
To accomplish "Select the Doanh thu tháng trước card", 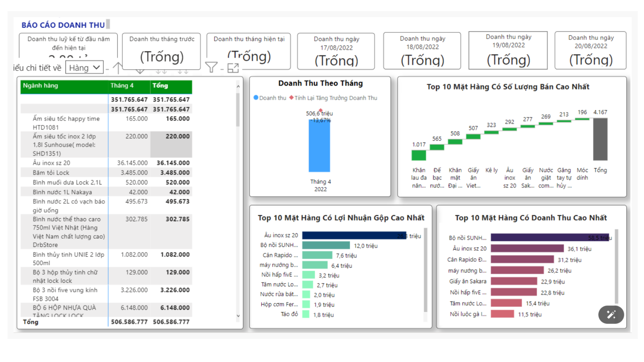I will pyautogui.click(x=162, y=51).
